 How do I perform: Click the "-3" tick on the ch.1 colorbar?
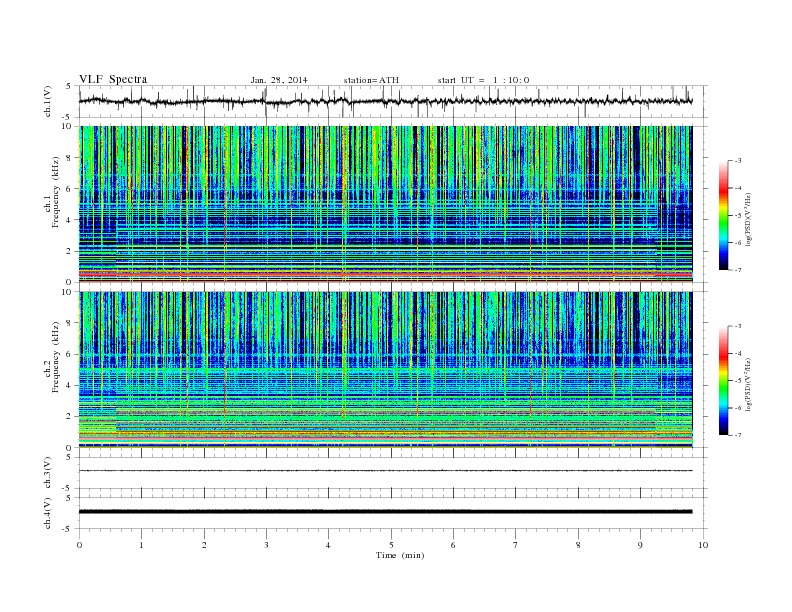coord(738,161)
